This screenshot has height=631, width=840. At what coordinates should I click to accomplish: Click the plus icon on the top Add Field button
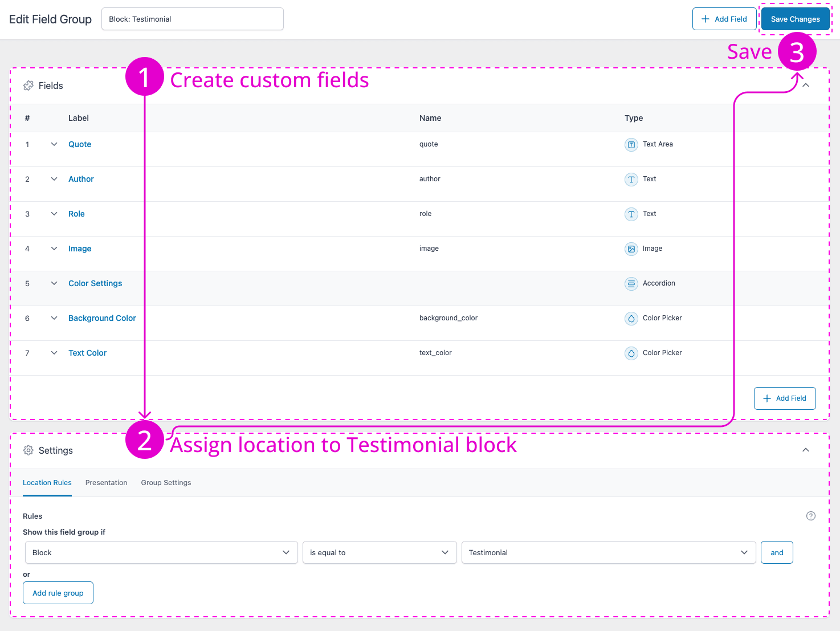coord(707,19)
